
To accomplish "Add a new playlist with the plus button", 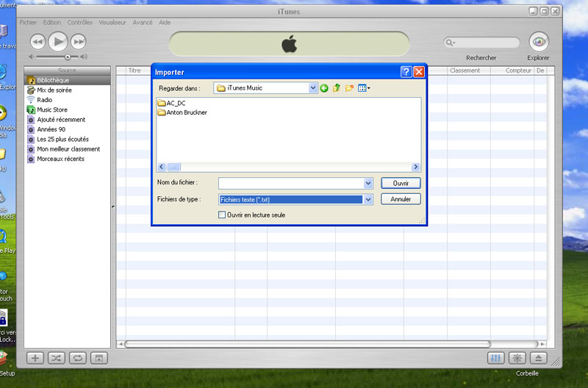I will [35, 358].
